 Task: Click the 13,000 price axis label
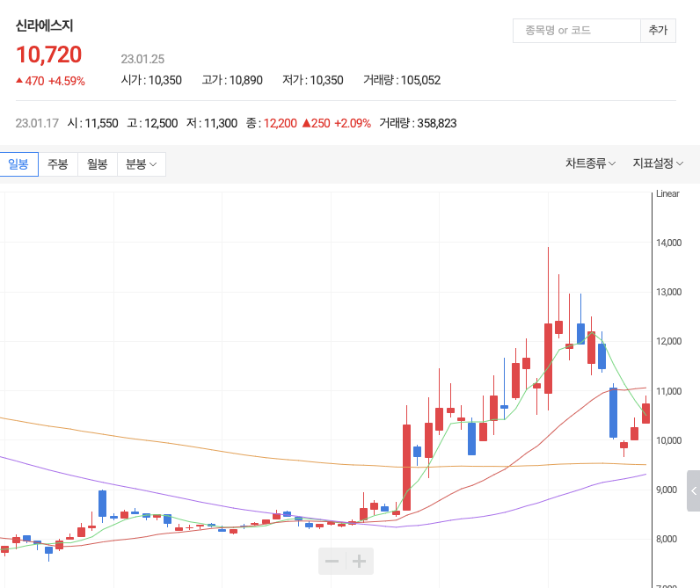tap(668, 292)
